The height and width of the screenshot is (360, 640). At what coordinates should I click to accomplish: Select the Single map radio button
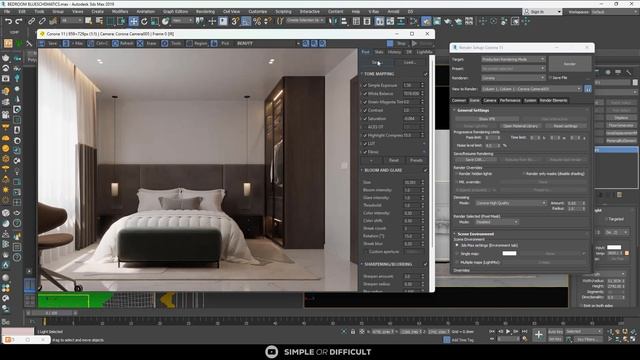(x=457, y=253)
